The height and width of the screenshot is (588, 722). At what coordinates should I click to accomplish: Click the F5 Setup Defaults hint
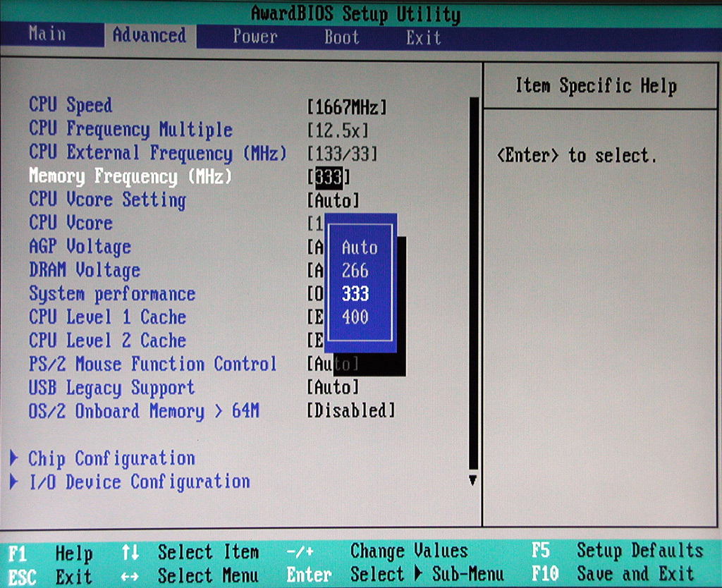click(x=618, y=551)
